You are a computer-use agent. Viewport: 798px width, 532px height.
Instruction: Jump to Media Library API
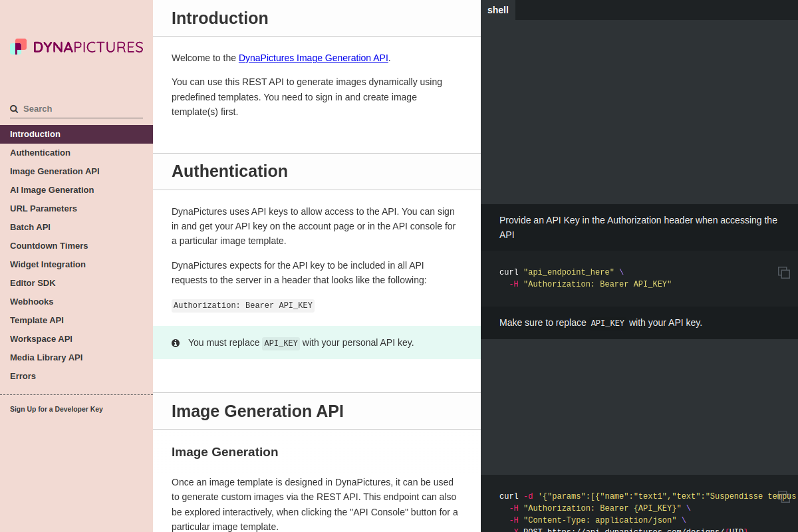[76, 358]
